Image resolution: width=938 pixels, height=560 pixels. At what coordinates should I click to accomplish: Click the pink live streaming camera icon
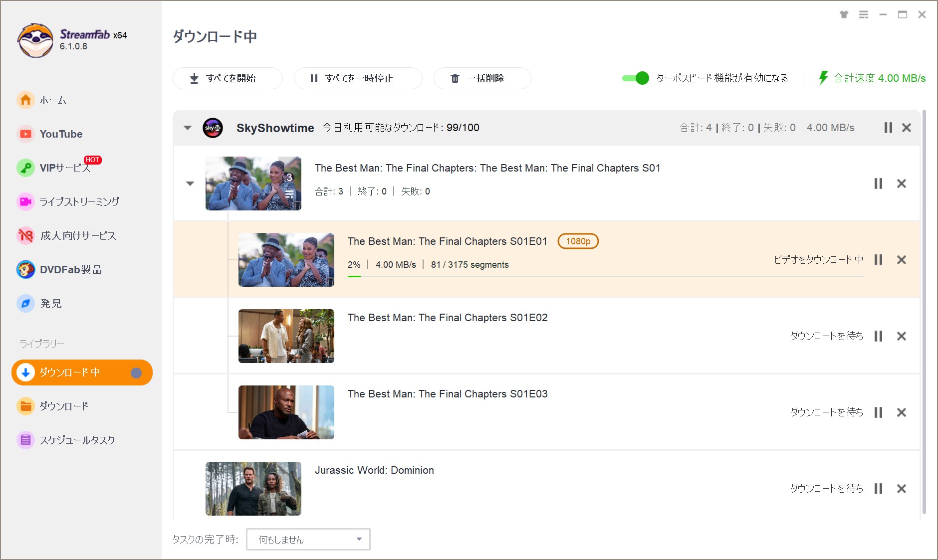[x=25, y=201]
